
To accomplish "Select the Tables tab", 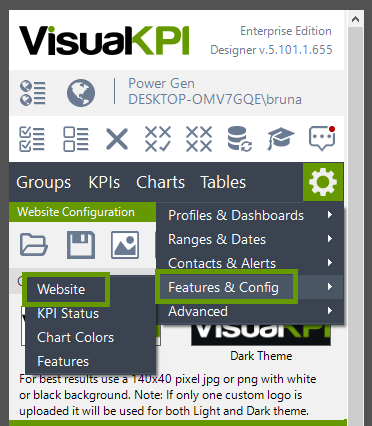I will coord(223,183).
